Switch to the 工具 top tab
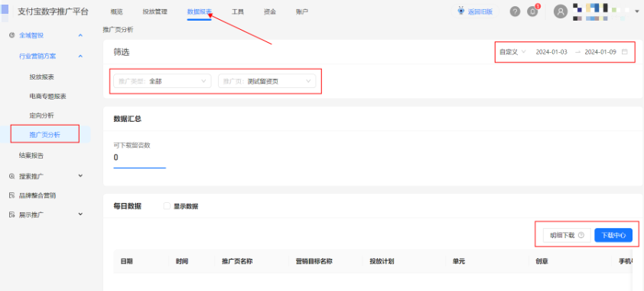The height and width of the screenshot is (291, 644). coord(238,11)
